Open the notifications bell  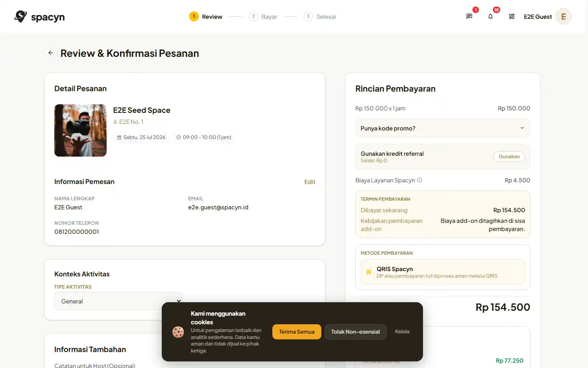[490, 16]
